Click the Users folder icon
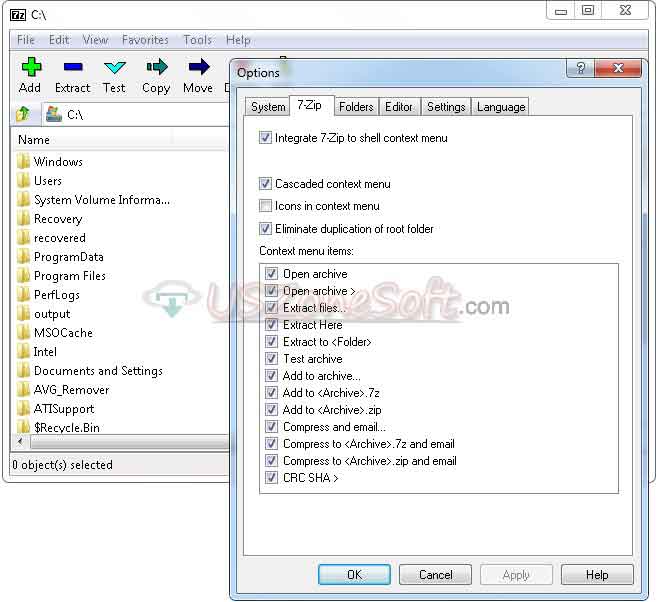 point(23,181)
